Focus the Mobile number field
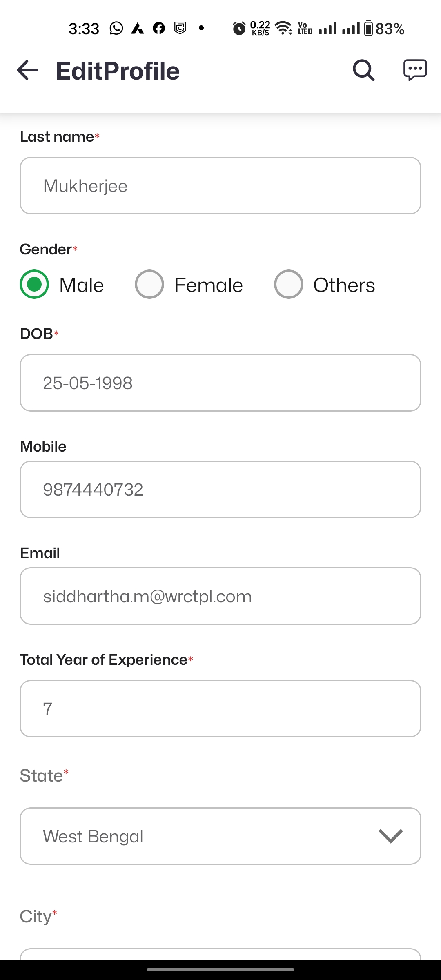Viewport: 441px width, 980px height. [x=220, y=490]
